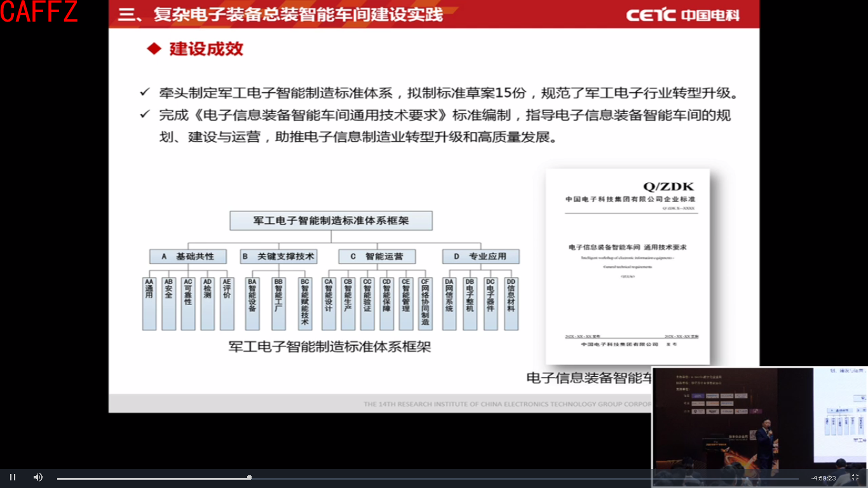Image resolution: width=868 pixels, height=488 pixels.
Task: Enter fullscreen mode with the expand icon
Action: [855, 477]
